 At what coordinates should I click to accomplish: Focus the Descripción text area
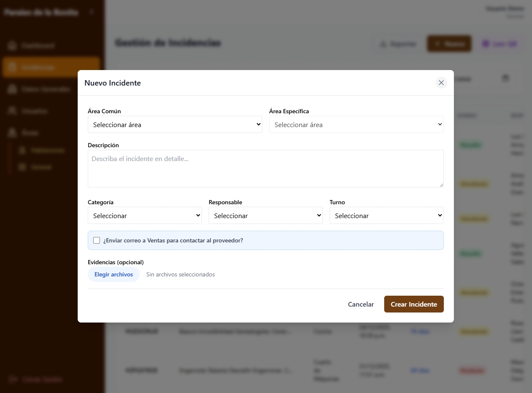[x=265, y=169]
